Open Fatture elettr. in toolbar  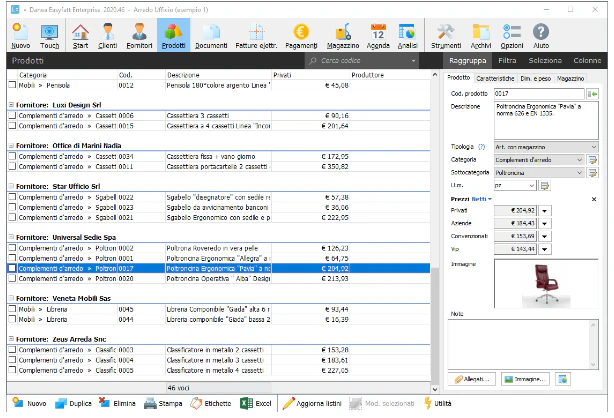click(x=256, y=36)
